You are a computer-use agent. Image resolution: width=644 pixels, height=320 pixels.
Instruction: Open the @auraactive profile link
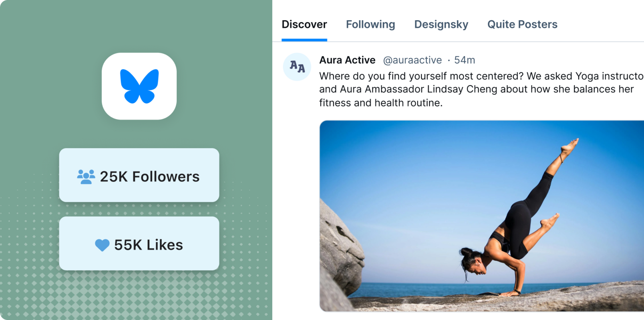click(x=413, y=60)
